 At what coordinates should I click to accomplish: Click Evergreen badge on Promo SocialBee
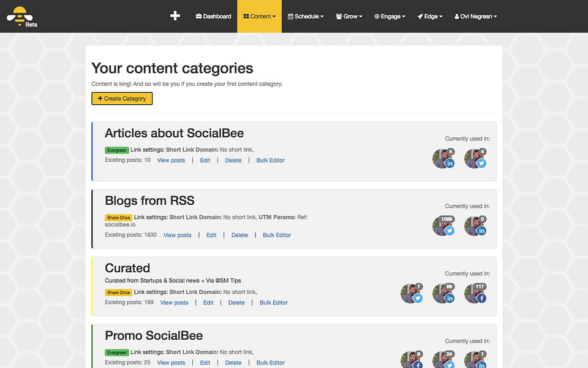(x=117, y=353)
